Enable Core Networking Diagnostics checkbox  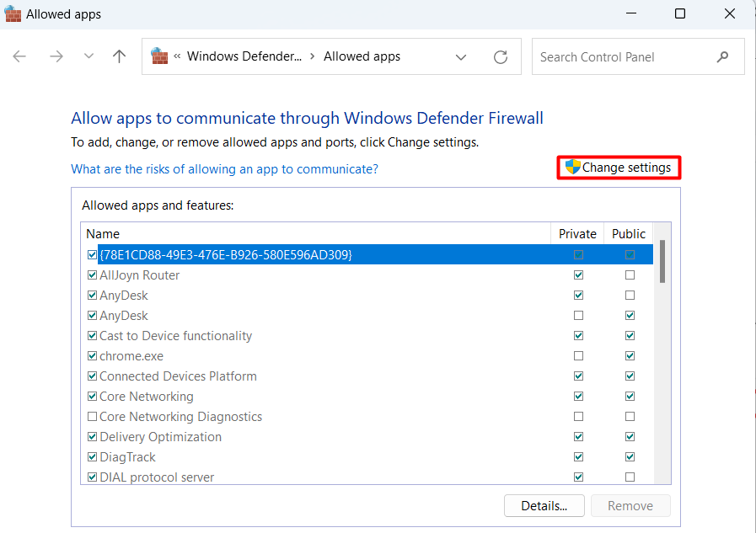point(92,417)
